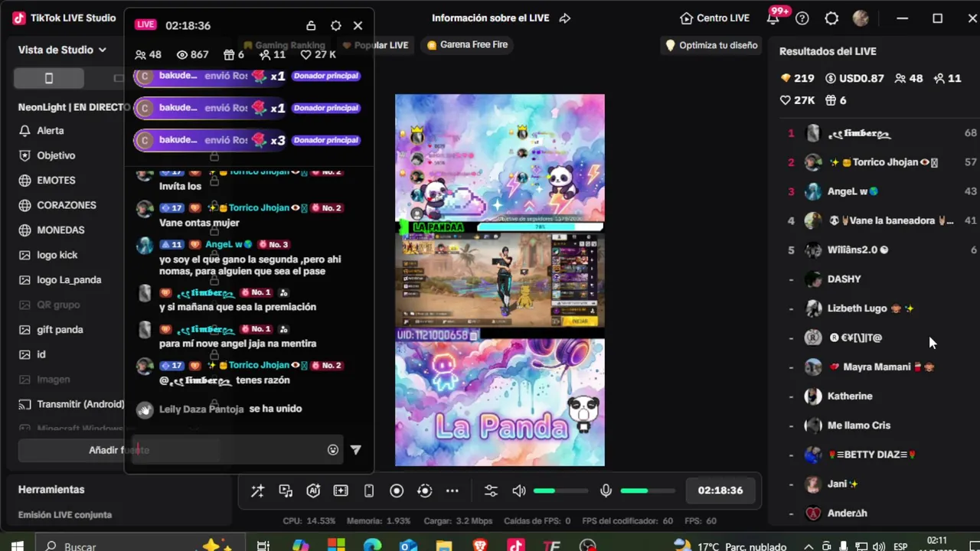Toggle the chat overlay lock icon
Viewport: 980px width, 551px height.
coord(311,25)
